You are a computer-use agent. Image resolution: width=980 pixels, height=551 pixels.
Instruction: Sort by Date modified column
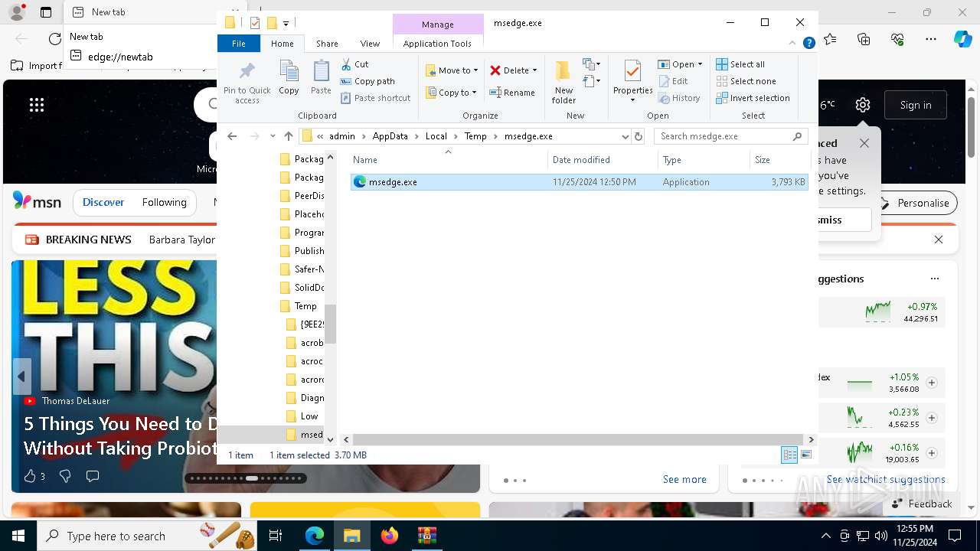603,160
